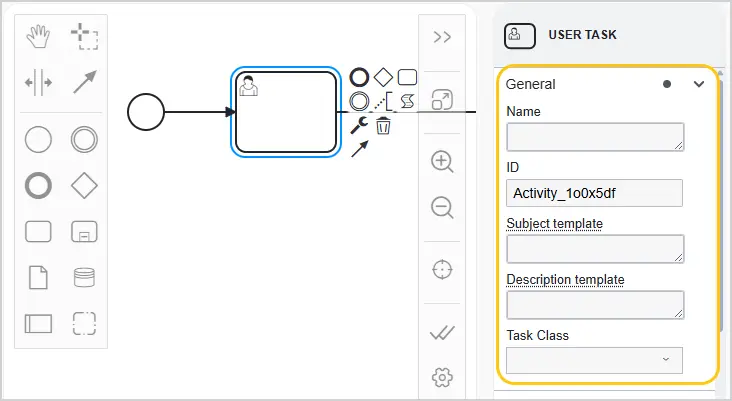Open the Task Class dropdown
The image size is (732, 401).
[x=594, y=360]
